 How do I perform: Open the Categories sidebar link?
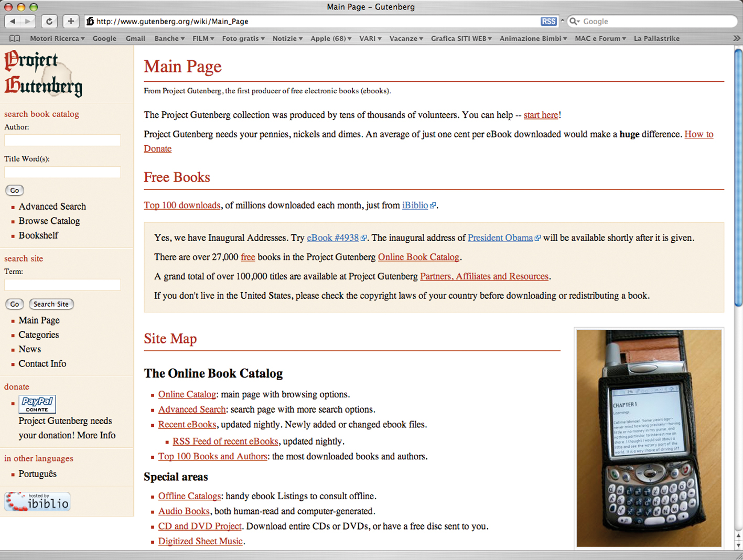pos(39,335)
